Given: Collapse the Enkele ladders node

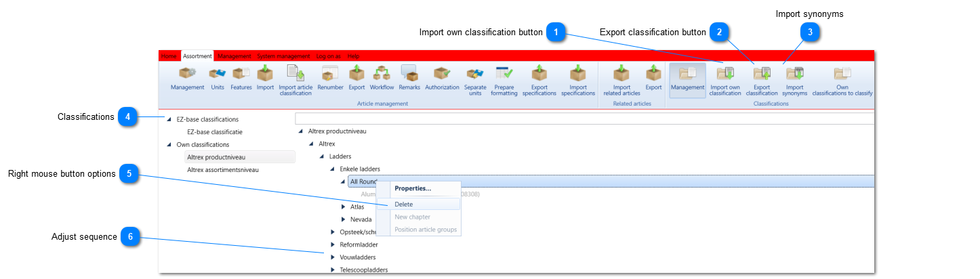Looking at the screenshot, I should click(x=333, y=169).
